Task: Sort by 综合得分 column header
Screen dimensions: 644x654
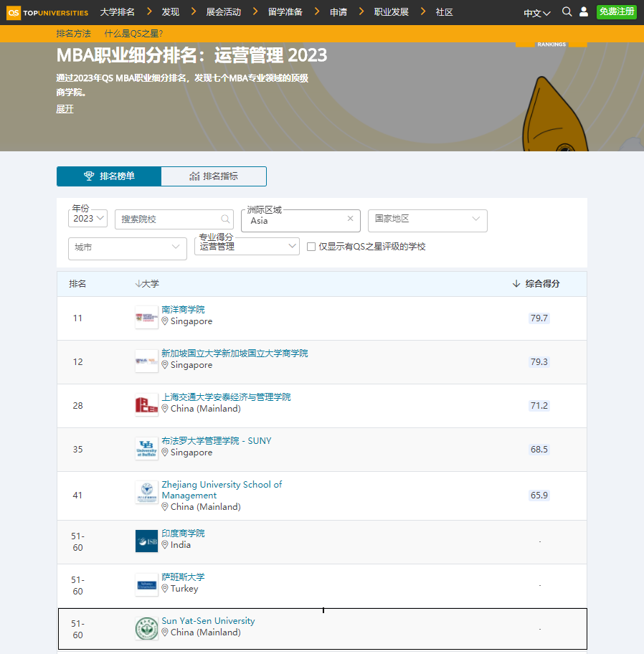Action: (x=536, y=284)
